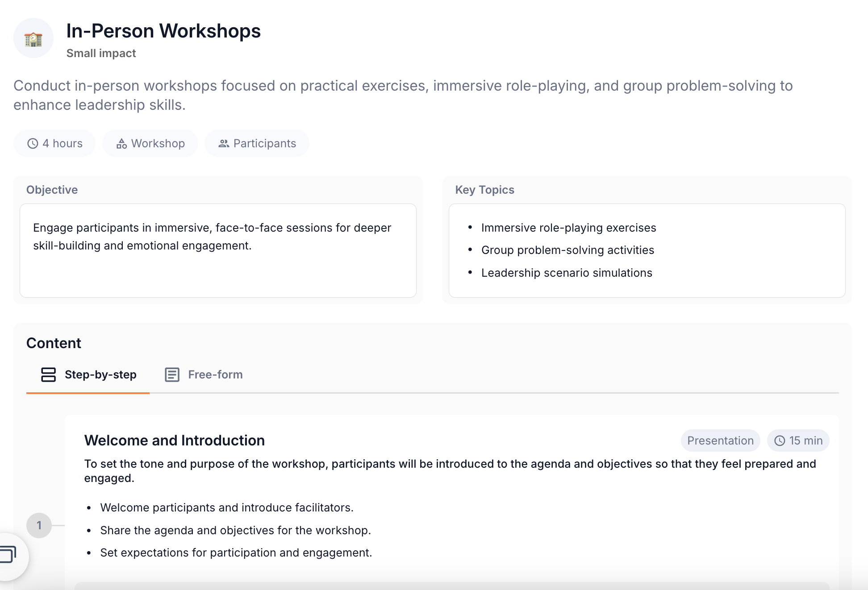Click the Immersive role-playing exercises bullet
This screenshot has height=590, width=868.
click(568, 228)
